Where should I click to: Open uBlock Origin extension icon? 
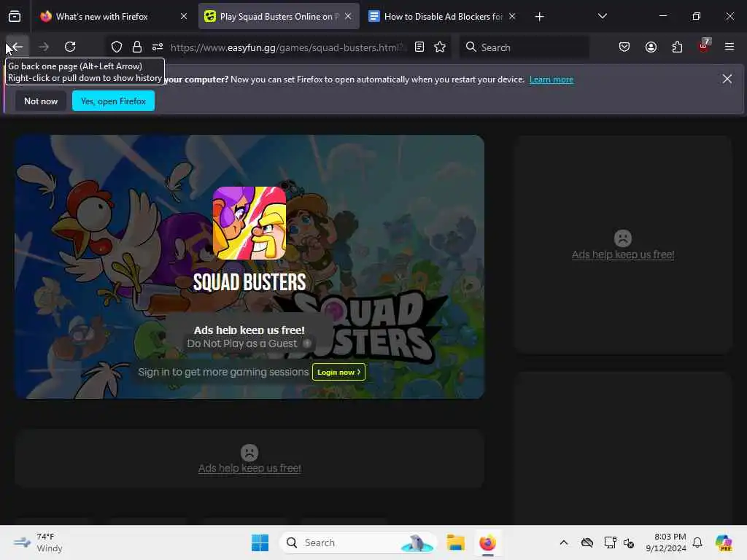pos(704,46)
